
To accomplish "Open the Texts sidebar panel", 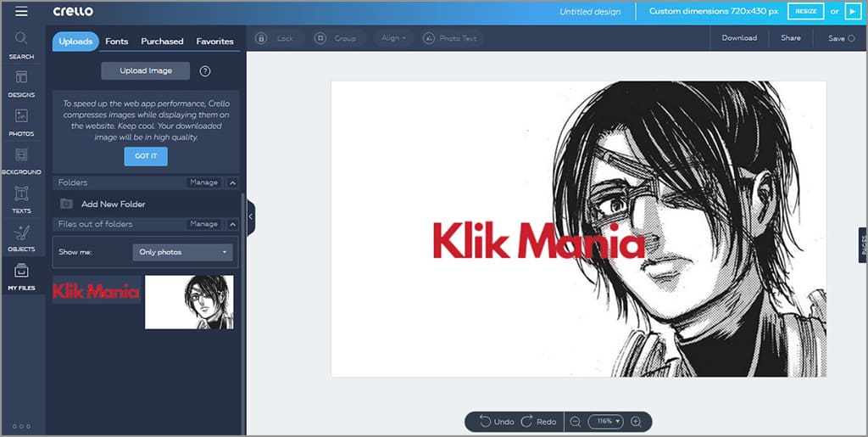I will click(21, 200).
